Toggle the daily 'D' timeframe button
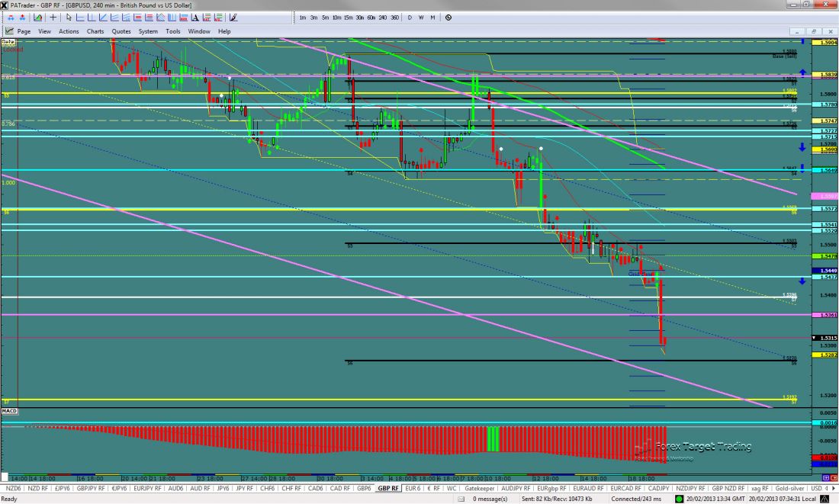Viewport: 839px width, 504px height. (410, 17)
